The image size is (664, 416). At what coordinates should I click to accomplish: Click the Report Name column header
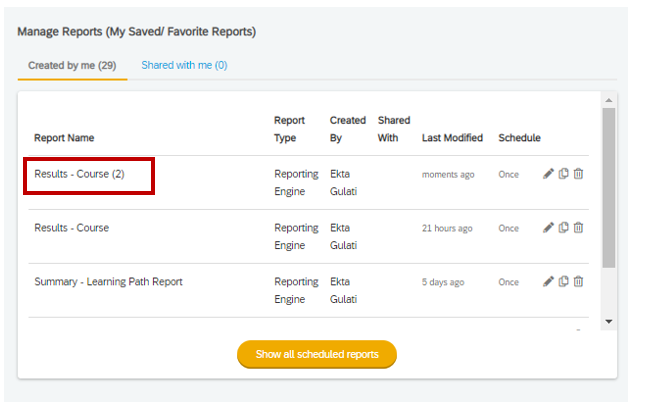pyautogui.click(x=64, y=138)
